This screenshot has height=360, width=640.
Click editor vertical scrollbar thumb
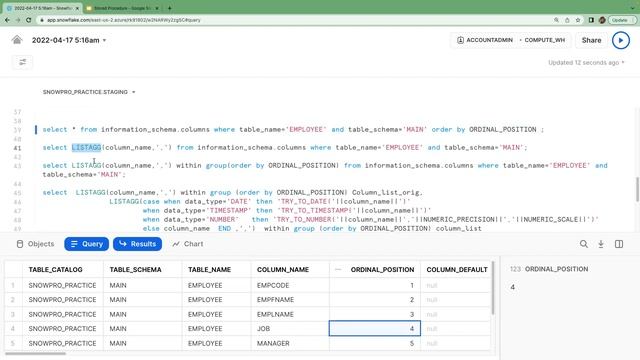point(637,189)
